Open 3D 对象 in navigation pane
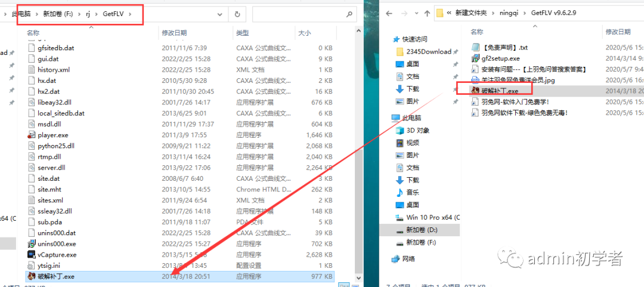 coord(418,130)
